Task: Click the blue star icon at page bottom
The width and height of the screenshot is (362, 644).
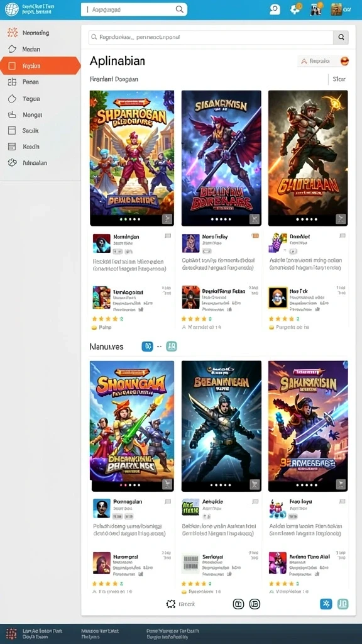Action: click(x=326, y=604)
